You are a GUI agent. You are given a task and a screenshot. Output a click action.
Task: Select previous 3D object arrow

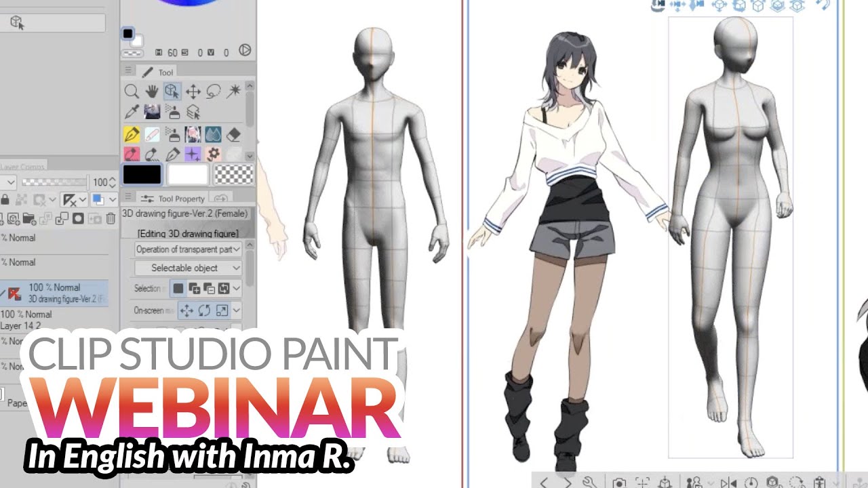544,483
